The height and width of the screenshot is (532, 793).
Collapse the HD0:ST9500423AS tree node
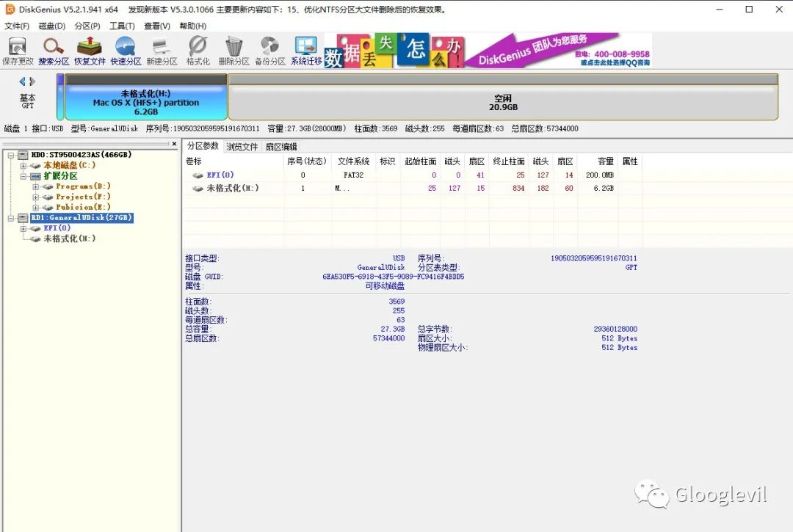[x=10, y=155]
